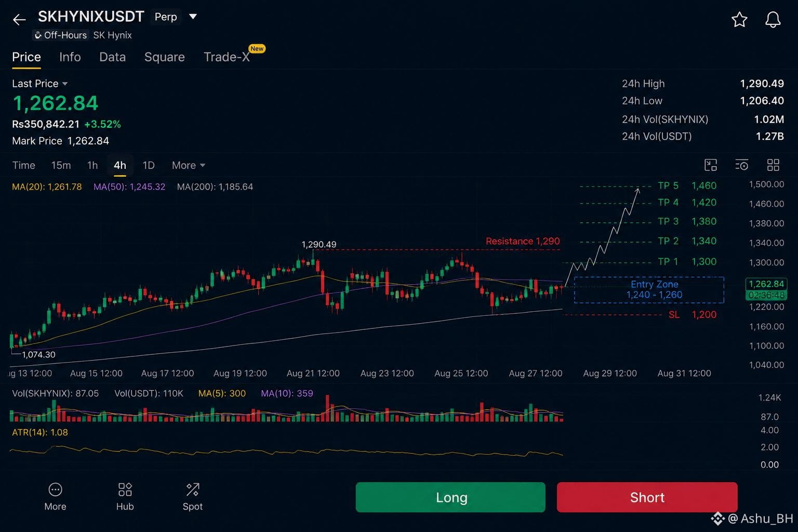
Task: Click the MA(200): 1,185.64 indicator label
Action: point(215,187)
